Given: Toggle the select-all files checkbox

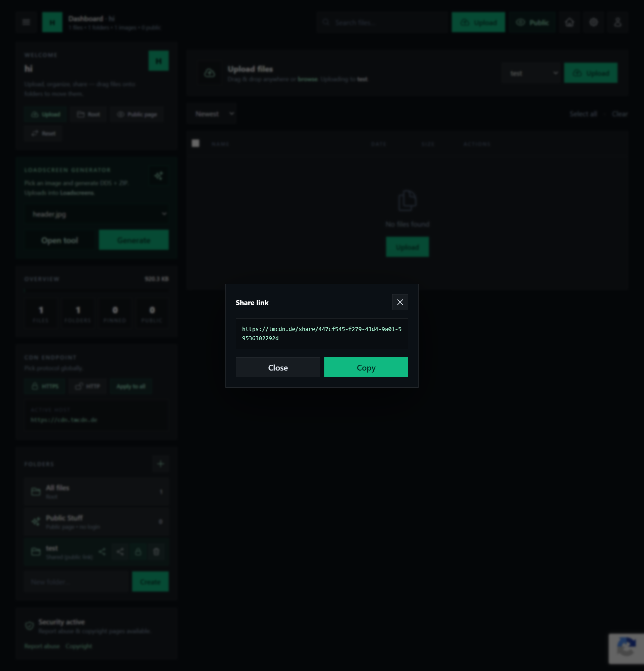Looking at the screenshot, I should [x=196, y=143].
